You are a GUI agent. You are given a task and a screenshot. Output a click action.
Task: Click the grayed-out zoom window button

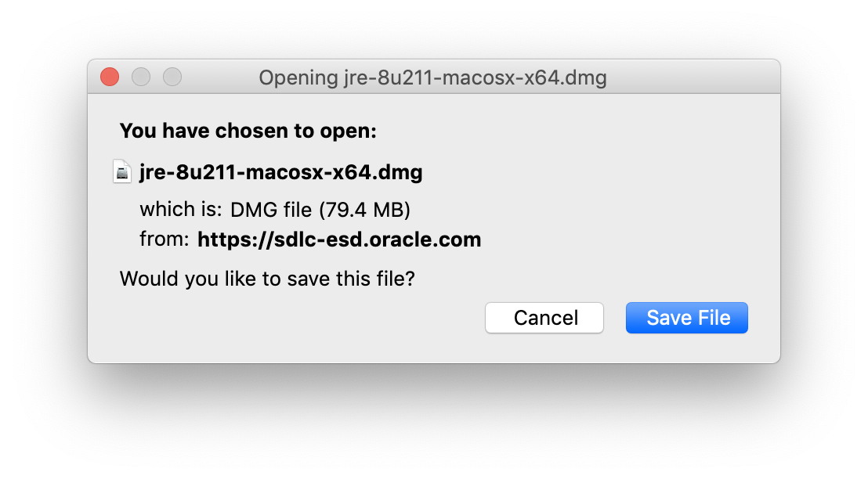tap(172, 77)
